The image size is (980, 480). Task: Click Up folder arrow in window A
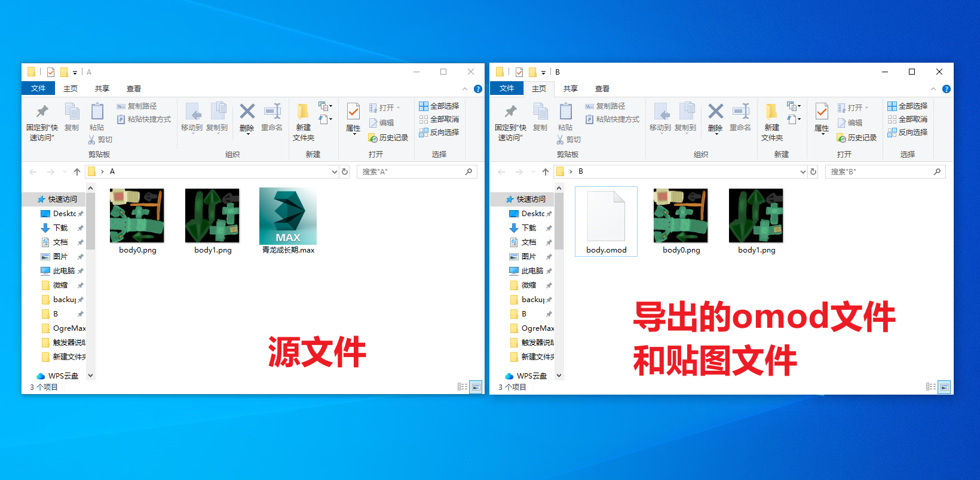[77, 172]
